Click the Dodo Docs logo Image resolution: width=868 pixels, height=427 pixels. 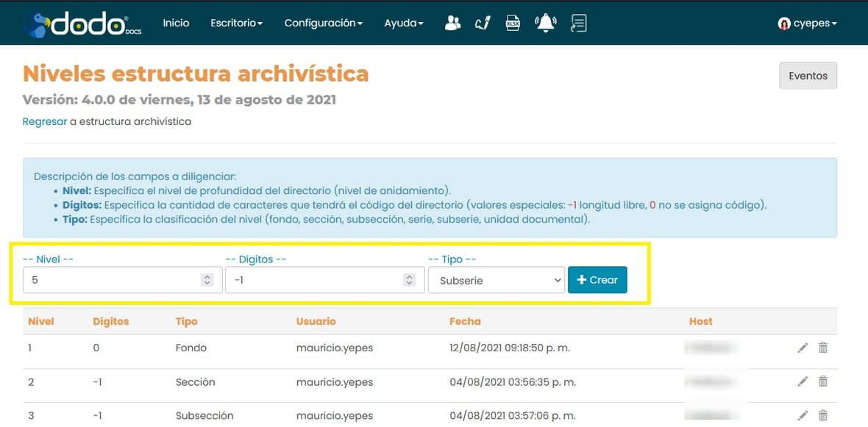pos(82,24)
